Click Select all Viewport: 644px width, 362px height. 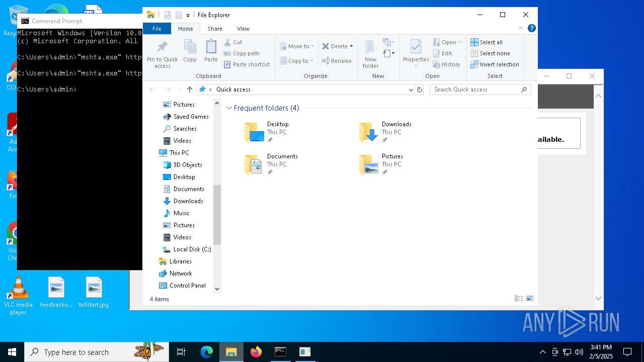(487, 42)
